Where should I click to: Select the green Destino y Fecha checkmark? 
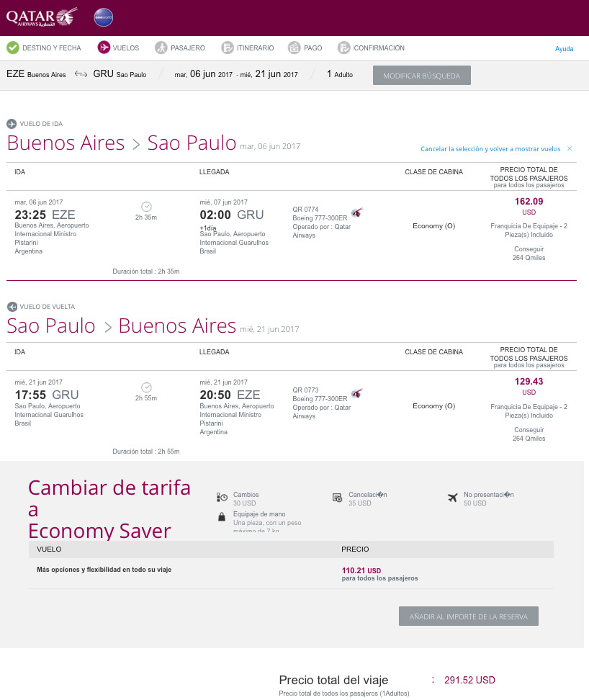13,48
